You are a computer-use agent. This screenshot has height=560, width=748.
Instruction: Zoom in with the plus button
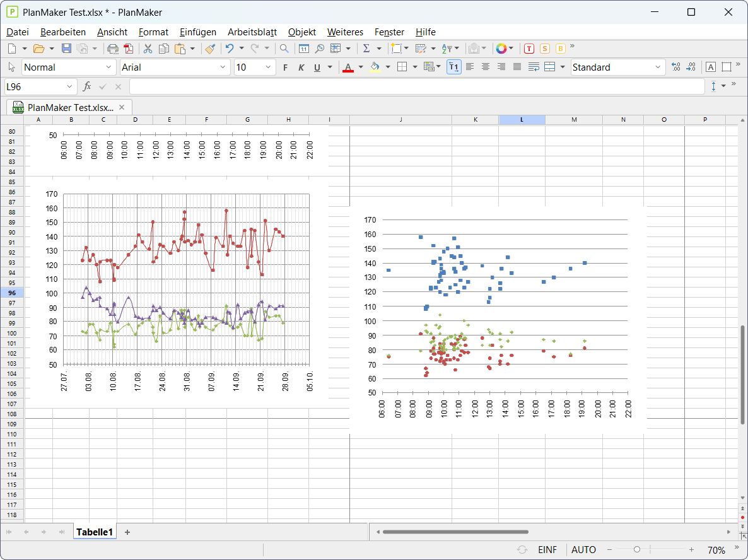691,550
